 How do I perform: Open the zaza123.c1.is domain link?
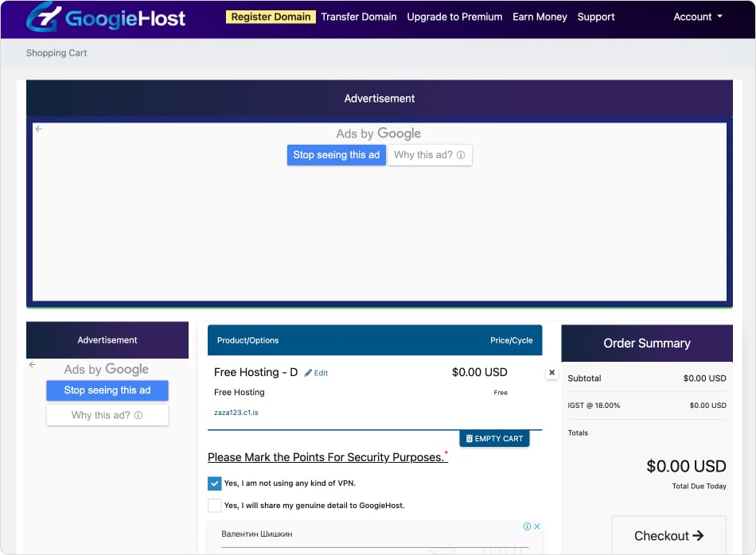pos(236,413)
